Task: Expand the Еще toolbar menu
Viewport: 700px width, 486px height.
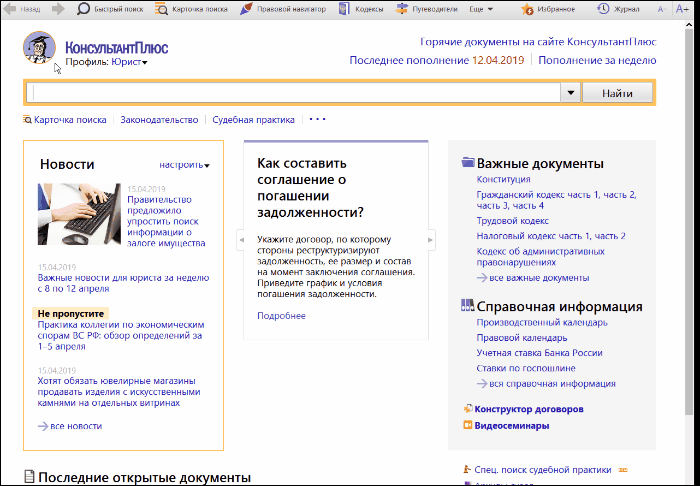Action: coord(481,9)
